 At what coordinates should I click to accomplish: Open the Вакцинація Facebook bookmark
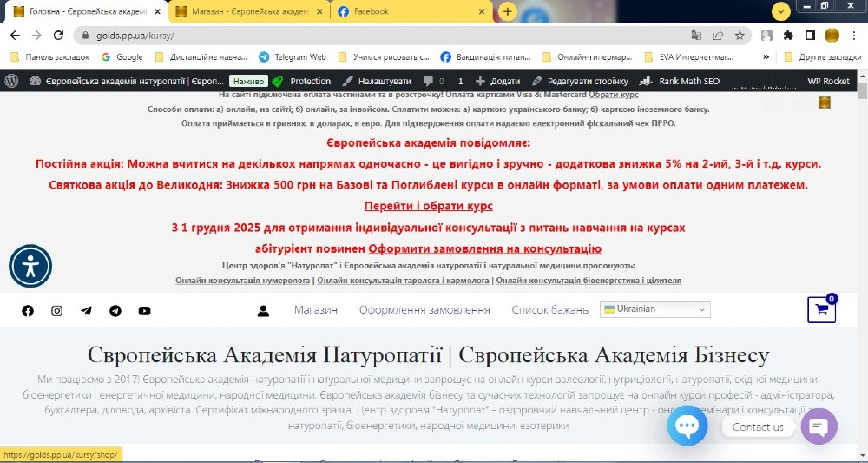485,57
